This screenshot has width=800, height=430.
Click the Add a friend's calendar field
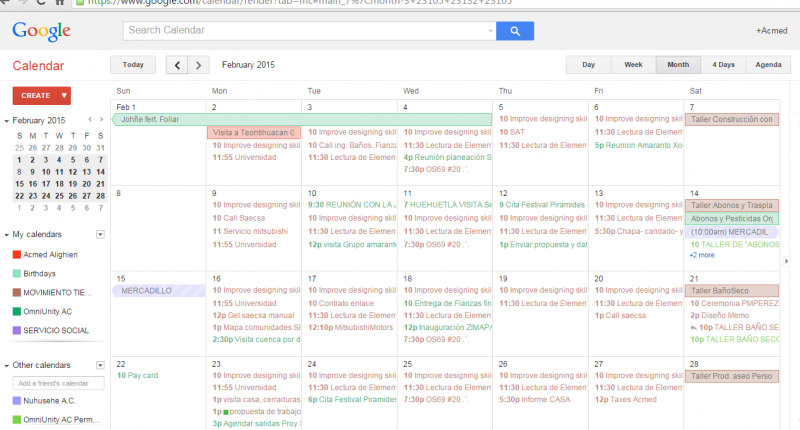coord(59,383)
